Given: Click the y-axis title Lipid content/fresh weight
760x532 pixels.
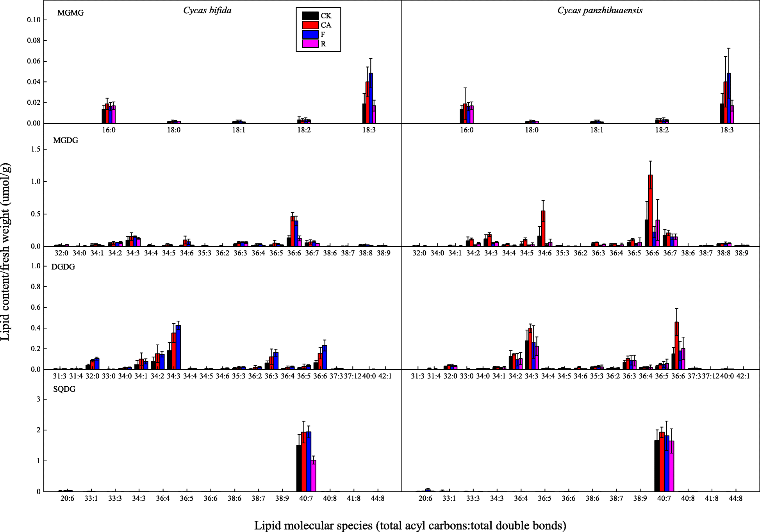Looking at the screenshot, I should point(5,252).
